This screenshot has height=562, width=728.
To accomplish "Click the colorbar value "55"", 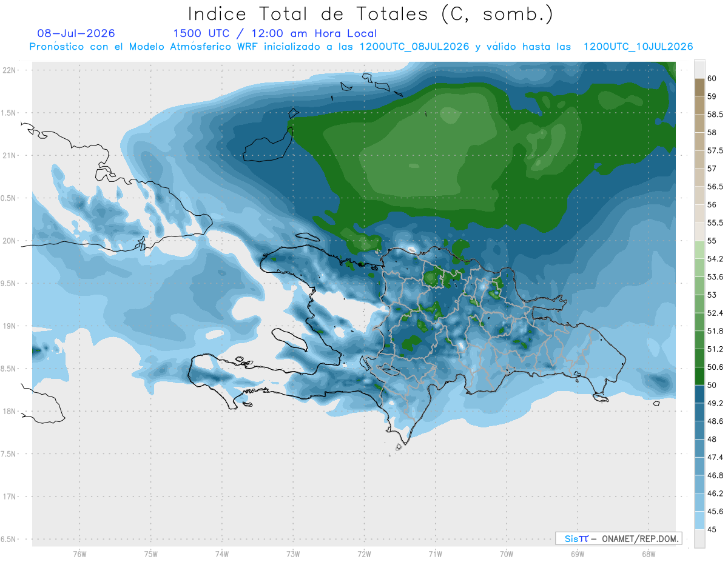I will click(712, 241).
